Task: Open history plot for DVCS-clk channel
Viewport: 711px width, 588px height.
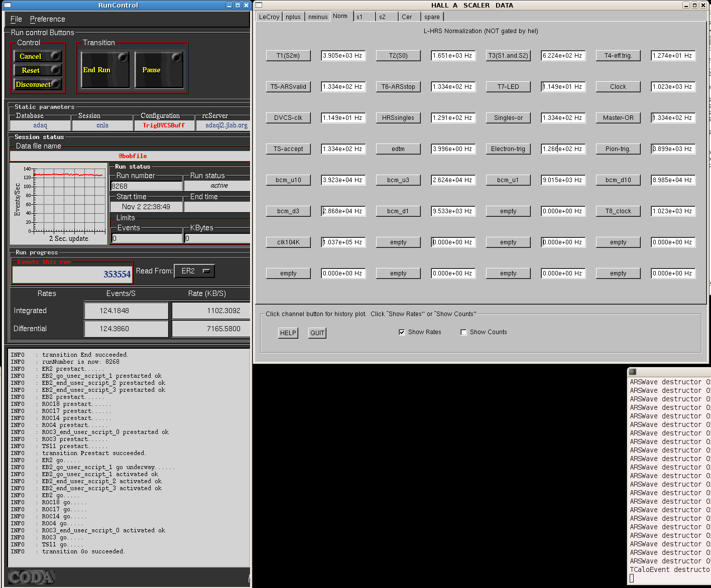Action: tap(288, 118)
